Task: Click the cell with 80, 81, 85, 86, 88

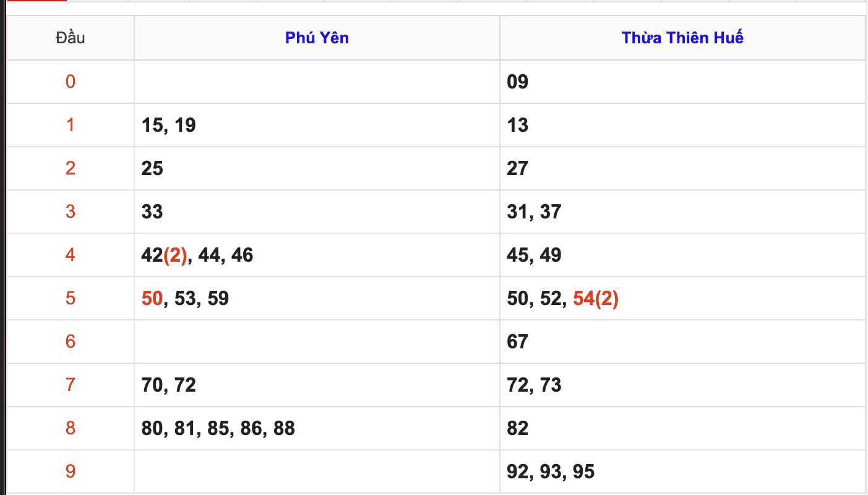Action: pos(218,428)
